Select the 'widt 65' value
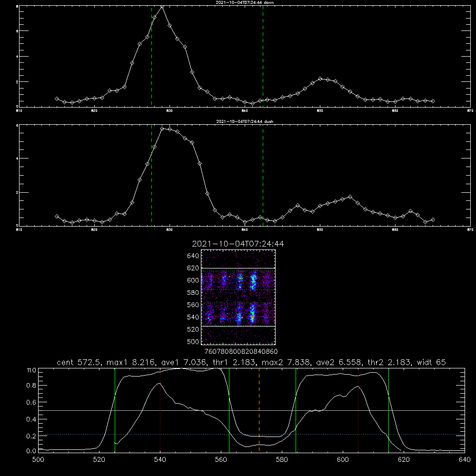The height and width of the screenshot is (476, 476). (431, 362)
